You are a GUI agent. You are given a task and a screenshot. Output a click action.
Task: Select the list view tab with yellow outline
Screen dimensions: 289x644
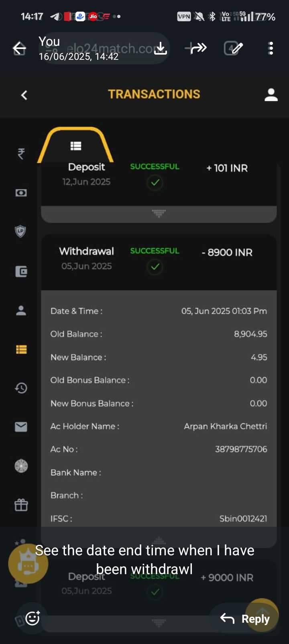[x=75, y=146]
